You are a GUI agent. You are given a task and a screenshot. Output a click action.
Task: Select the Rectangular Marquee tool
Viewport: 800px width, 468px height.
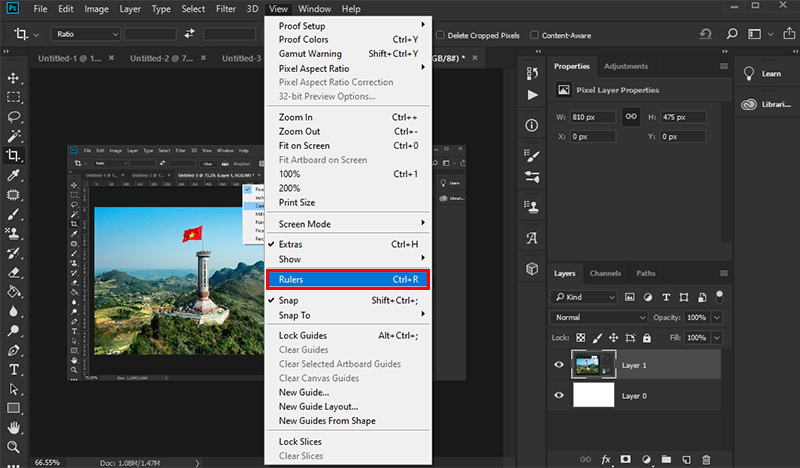(x=13, y=97)
